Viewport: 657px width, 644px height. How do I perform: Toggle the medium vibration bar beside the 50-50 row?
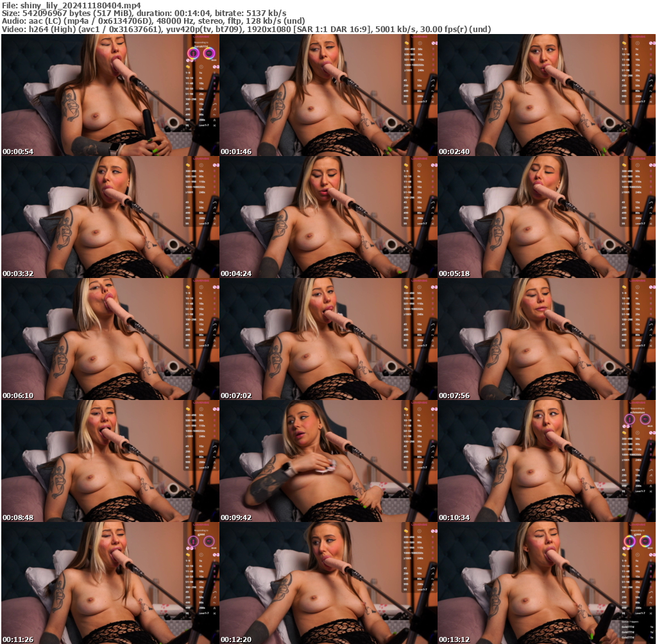[x=651, y=575]
